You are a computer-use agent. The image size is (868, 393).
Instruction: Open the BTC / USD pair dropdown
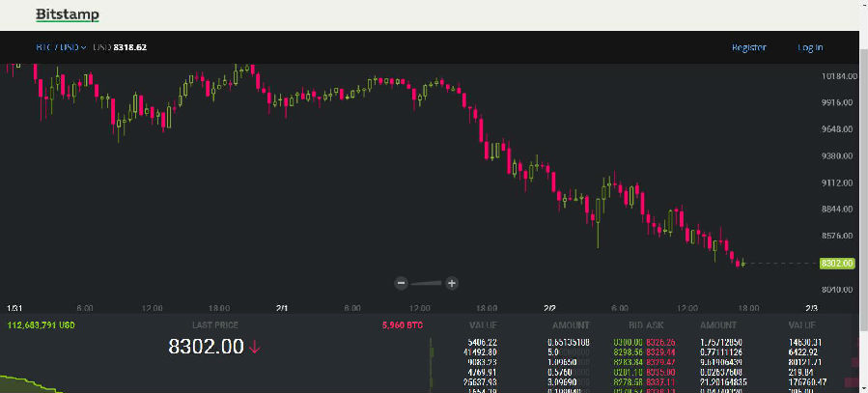point(61,47)
